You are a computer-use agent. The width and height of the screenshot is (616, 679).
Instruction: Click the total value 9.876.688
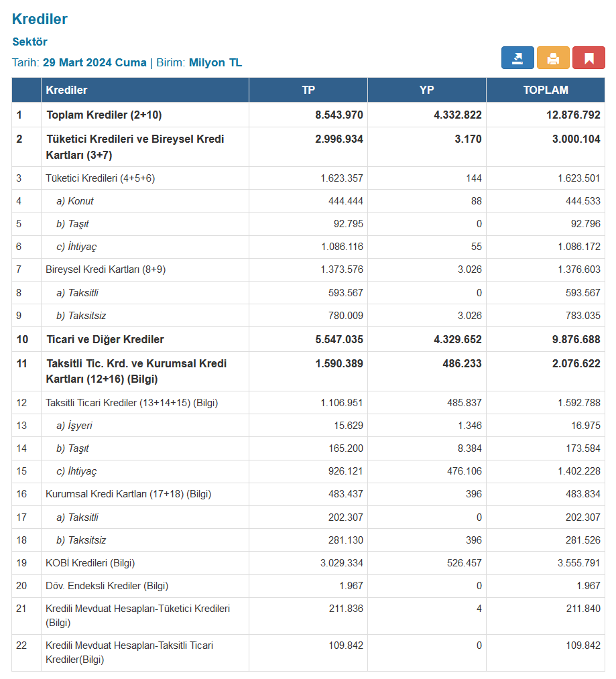pos(576,339)
